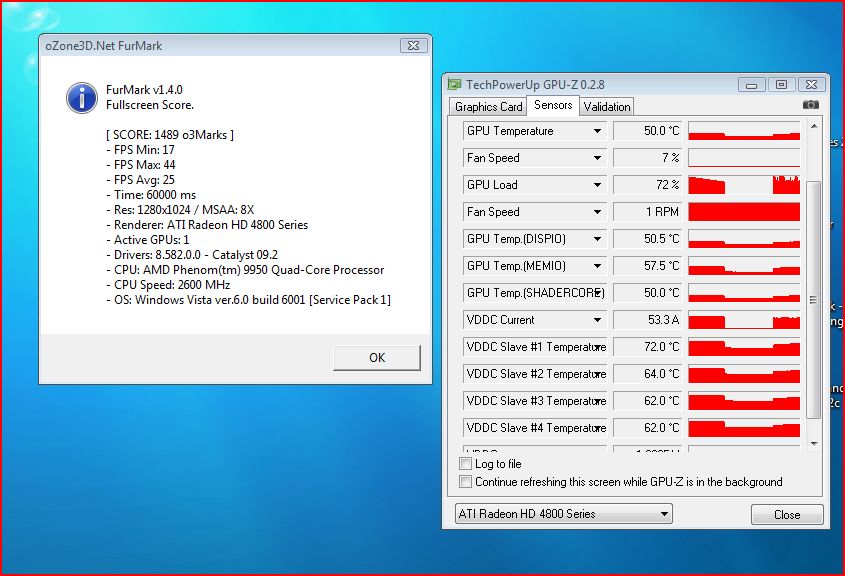Close the GPU-Z window via title bar X
Image resolution: width=845 pixels, height=576 pixels.
coord(811,85)
